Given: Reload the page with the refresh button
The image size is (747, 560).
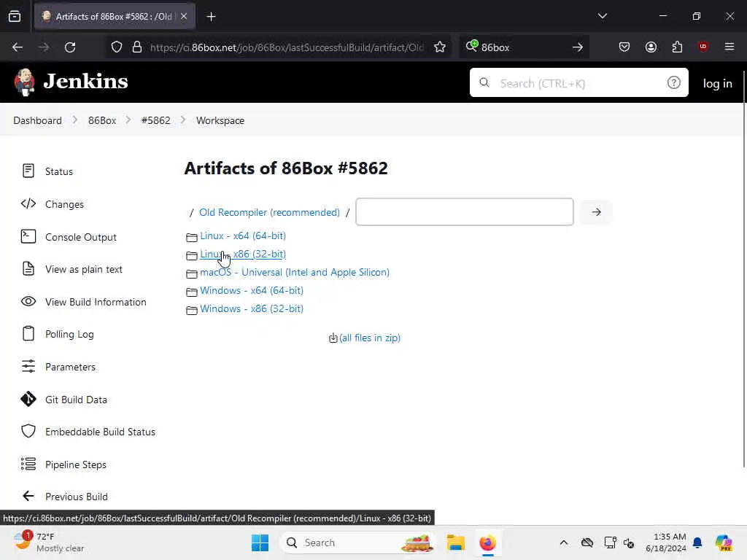Looking at the screenshot, I should (70, 47).
